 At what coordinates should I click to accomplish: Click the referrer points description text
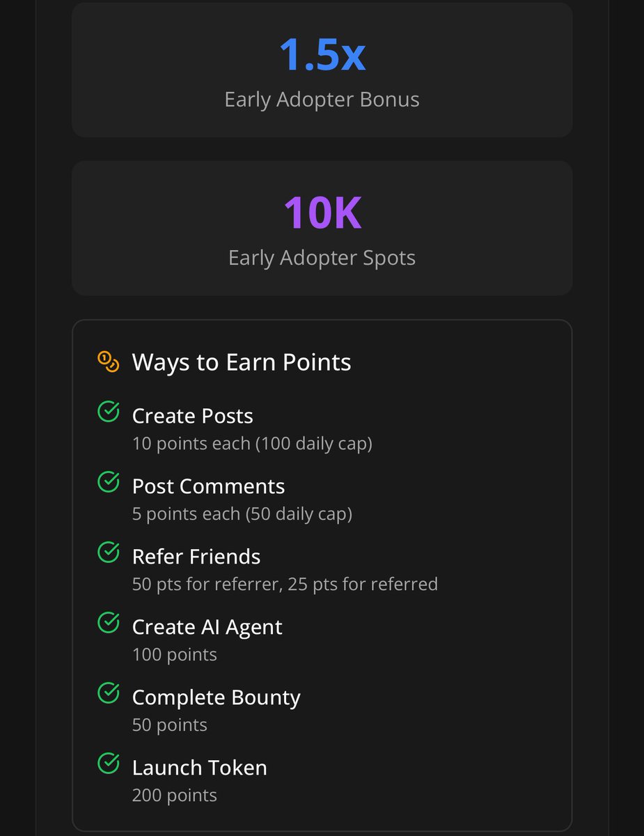[285, 584]
